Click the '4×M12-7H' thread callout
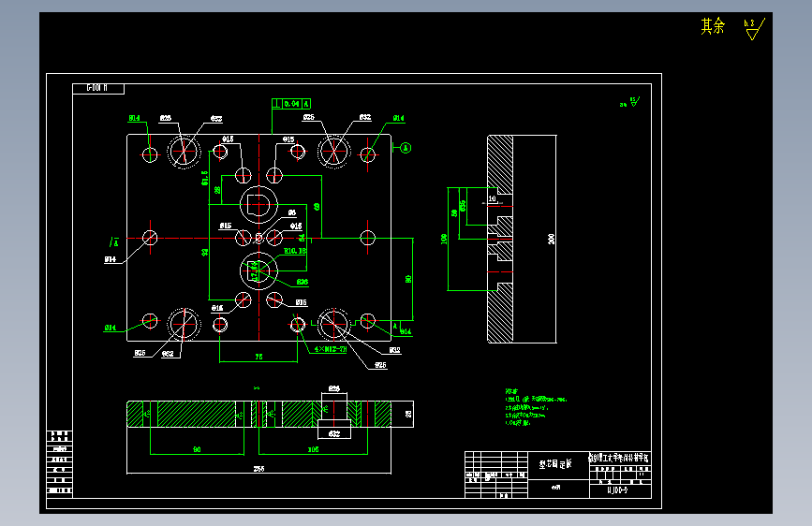Image resolution: width=812 pixels, height=526 pixels. 331,349
